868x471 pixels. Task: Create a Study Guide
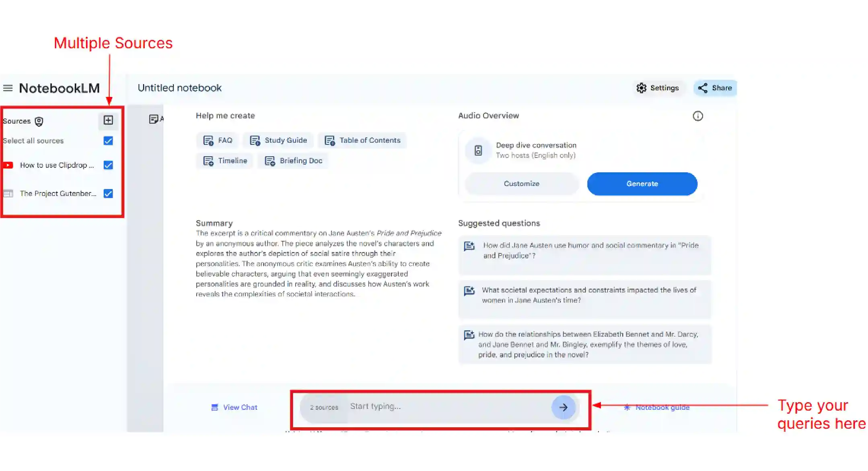278,140
